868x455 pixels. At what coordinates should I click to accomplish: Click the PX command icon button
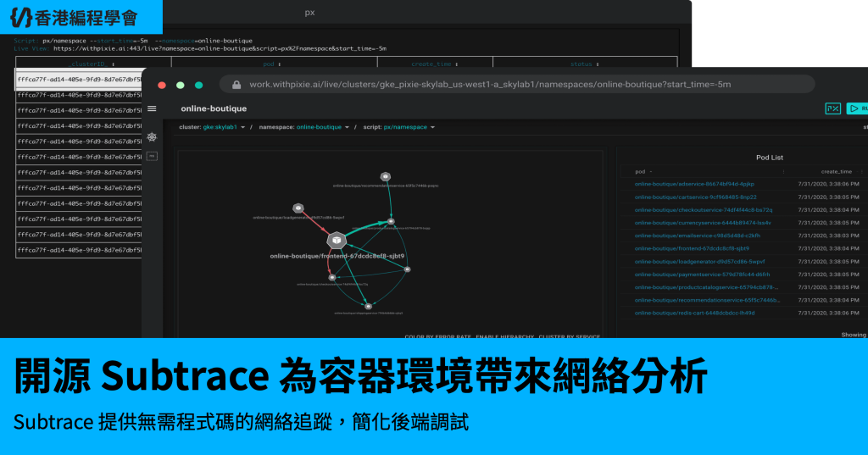[x=832, y=108]
